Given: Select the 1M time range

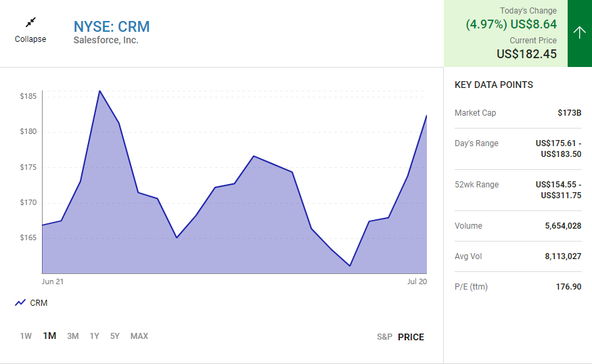Looking at the screenshot, I should coord(49,336).
